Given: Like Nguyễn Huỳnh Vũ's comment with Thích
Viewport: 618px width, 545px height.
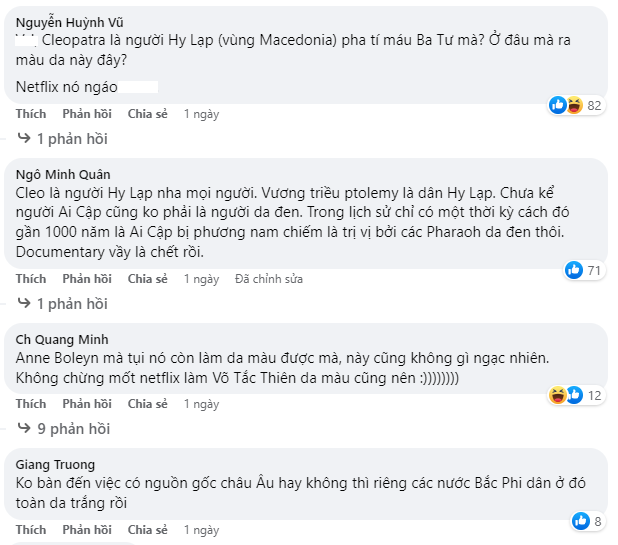Looking at the screenshot, I should coord(31,114).
